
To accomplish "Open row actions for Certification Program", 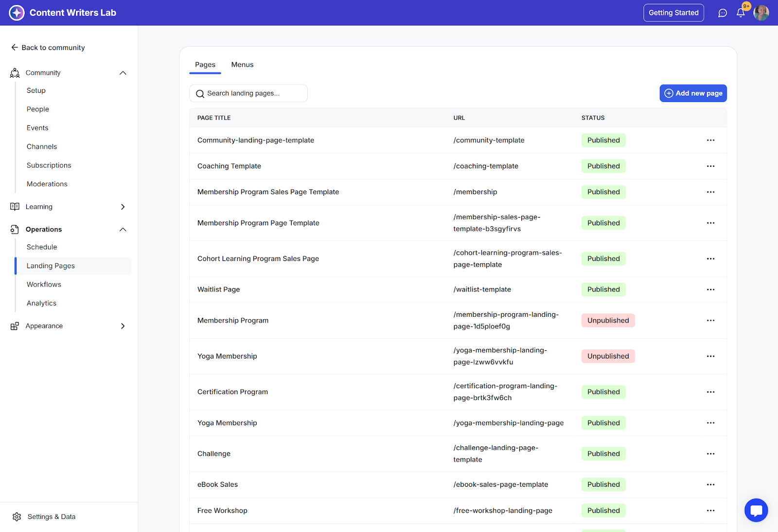I will point(710,392).
